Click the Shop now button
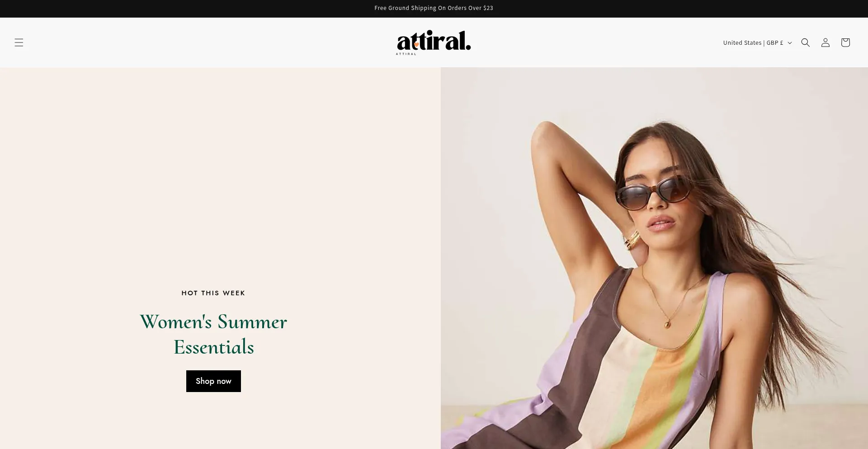 tap(213, 381)
